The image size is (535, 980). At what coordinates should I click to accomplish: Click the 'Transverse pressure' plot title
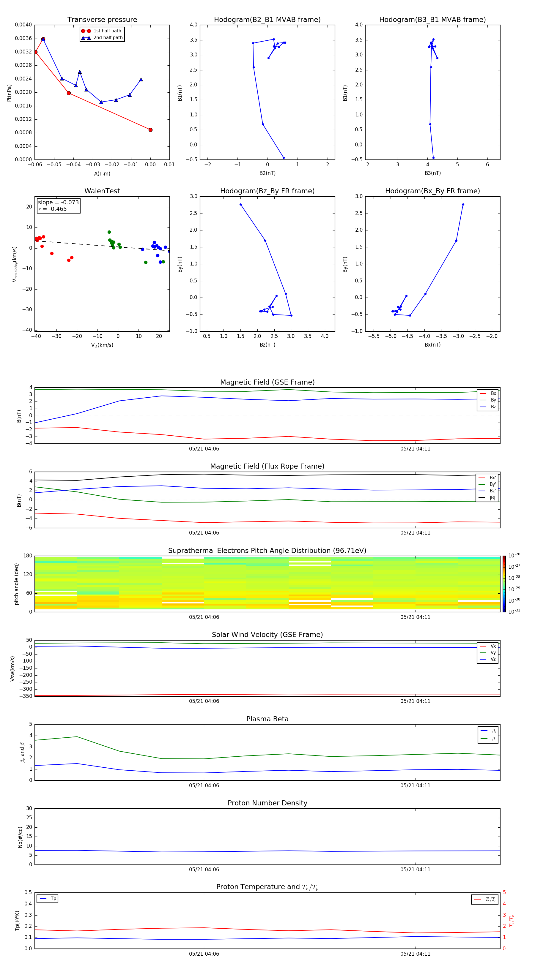[x=102, y=20]
